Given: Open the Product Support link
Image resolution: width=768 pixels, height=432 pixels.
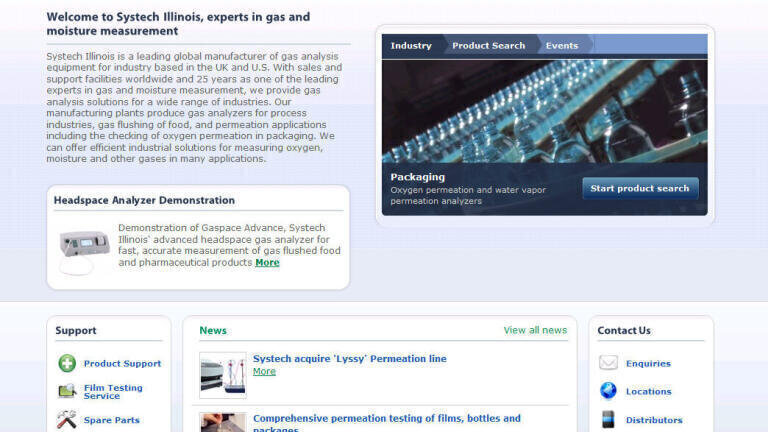Looking at the screenshot, I should pos(122,363).
